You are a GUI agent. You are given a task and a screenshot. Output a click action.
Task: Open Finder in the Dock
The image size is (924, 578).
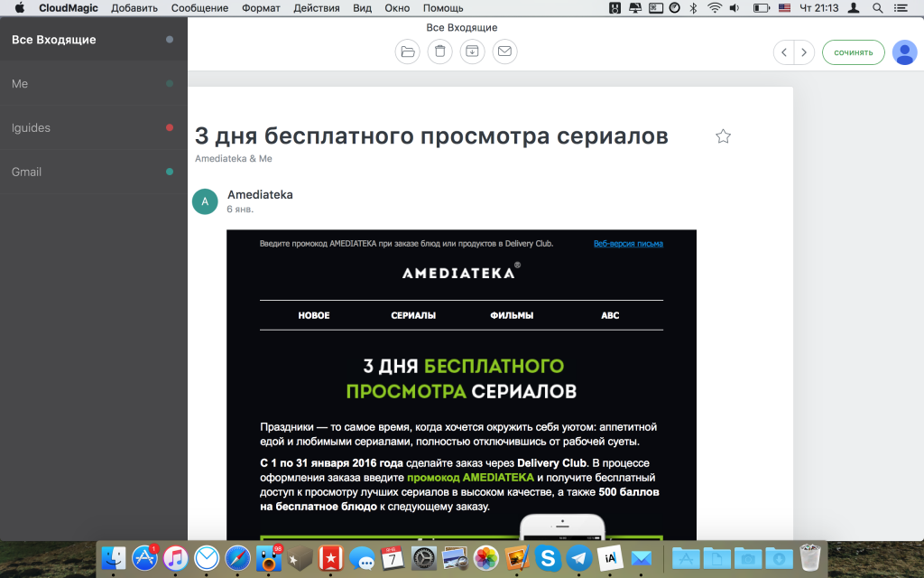tap(113, 558)
